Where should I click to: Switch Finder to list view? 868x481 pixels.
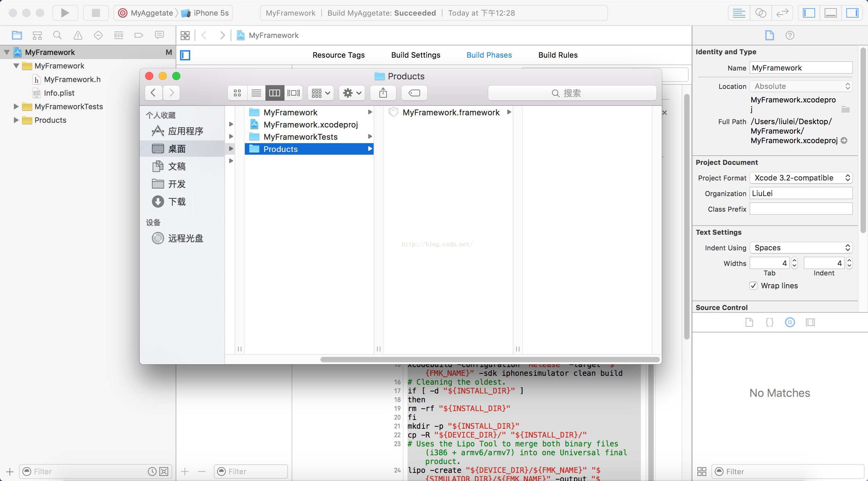pos(256,93)
